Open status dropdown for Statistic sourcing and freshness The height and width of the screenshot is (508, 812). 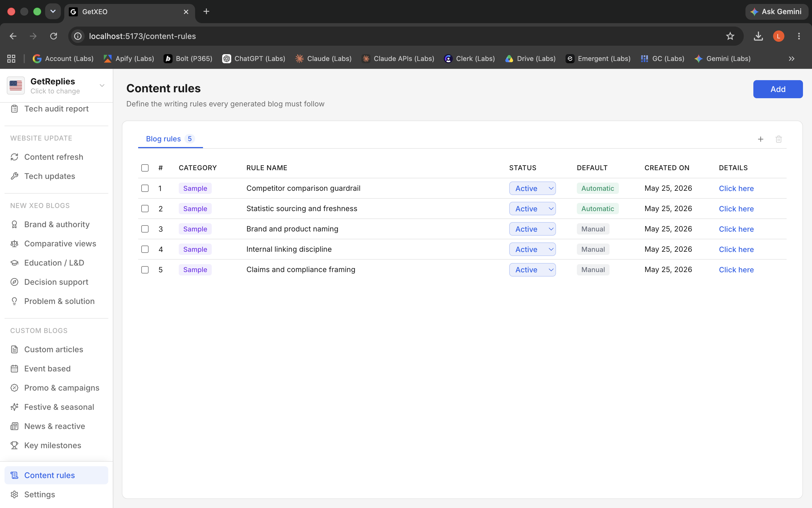point(533,209)
